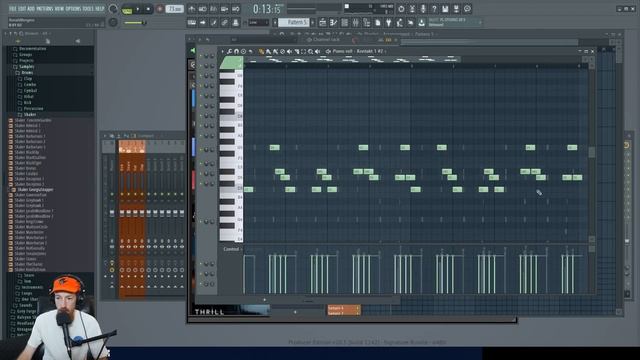Click the stamp icon in main toolbar

236,23
